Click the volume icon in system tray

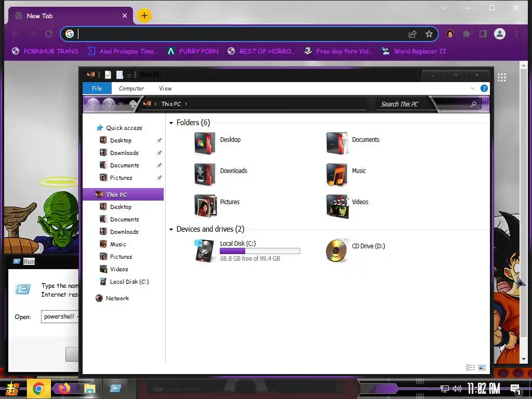coord(457,389)
